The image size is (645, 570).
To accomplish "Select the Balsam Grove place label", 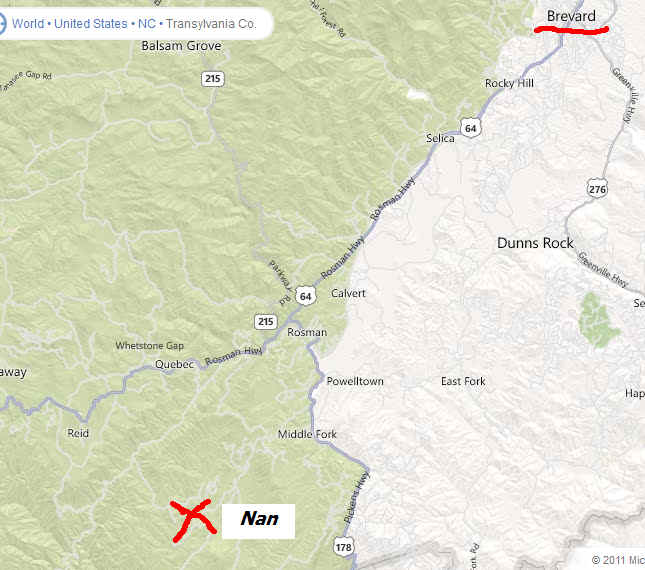I will pyautogui.click(x=181, y=45).
